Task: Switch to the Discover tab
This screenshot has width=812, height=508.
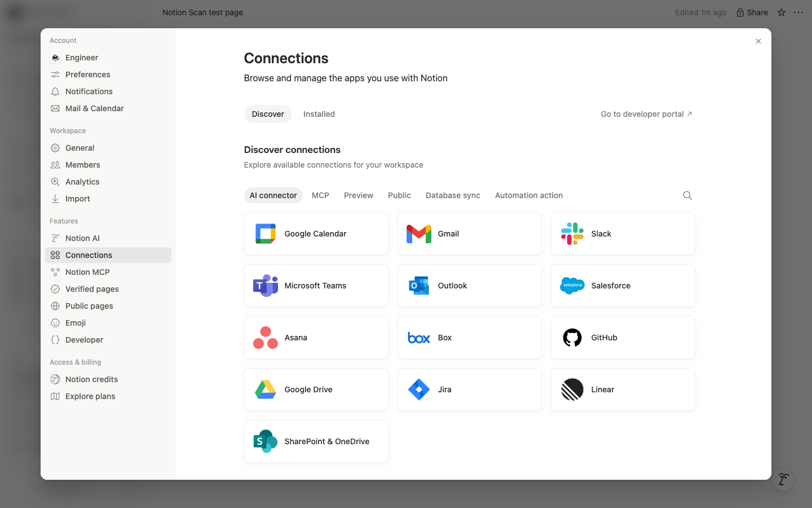Action: [268, 114]
